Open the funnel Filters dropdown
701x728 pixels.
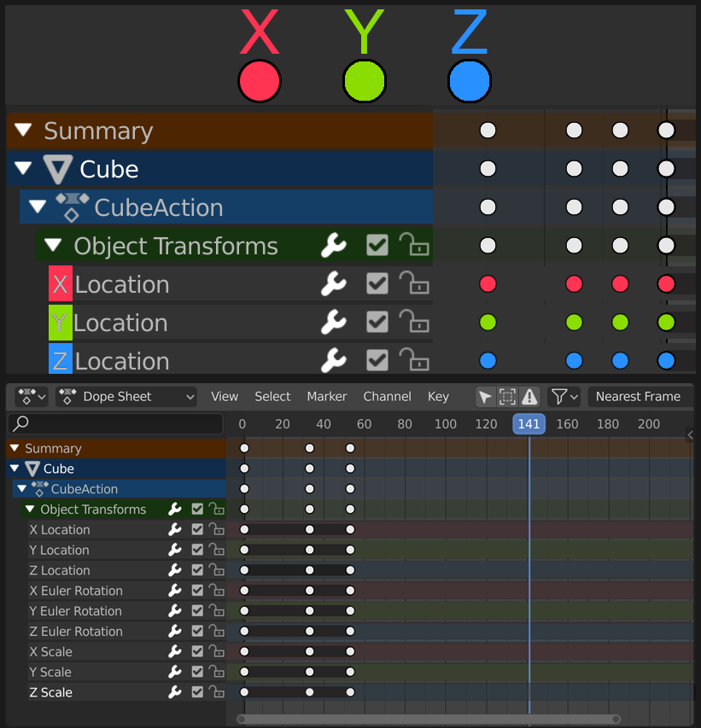point(564,397)
